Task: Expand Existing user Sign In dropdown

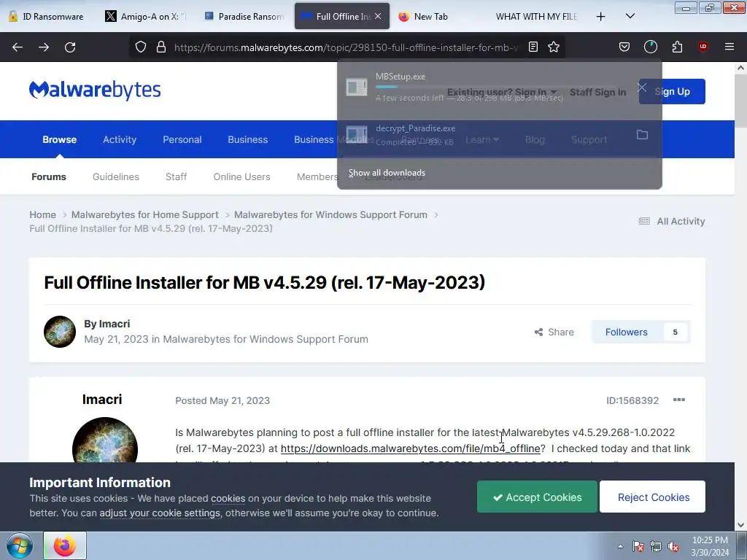Action: [x=502, y=92]
